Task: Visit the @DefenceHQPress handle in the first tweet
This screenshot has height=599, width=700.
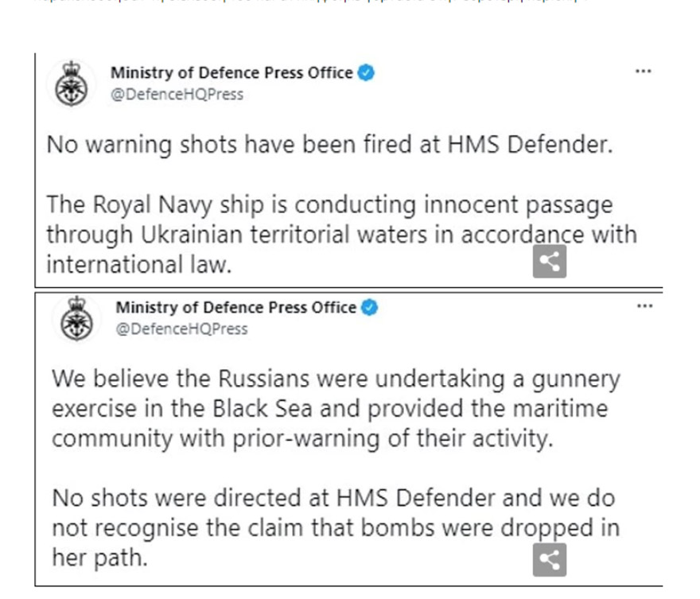Action: [177, 95]
